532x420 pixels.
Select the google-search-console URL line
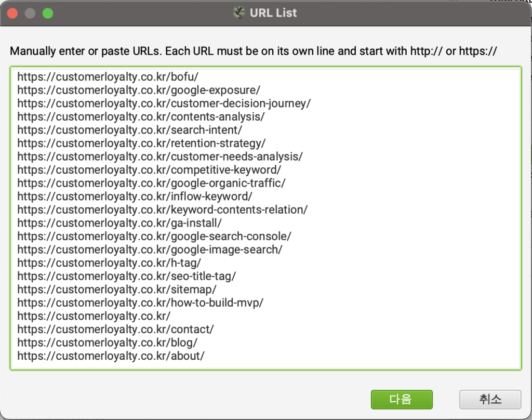[154, 236]
